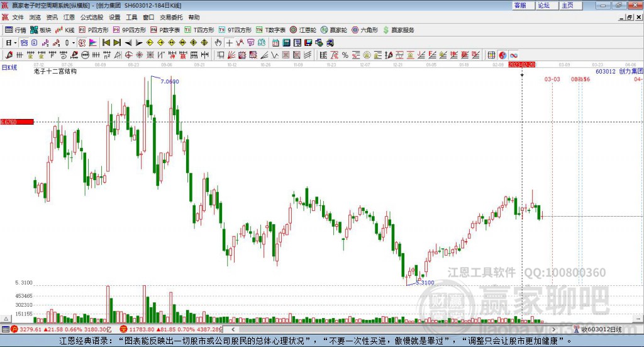Step chart right with black right arrow
The height and width of the screenshot is (347, 644).
pyautogui.click(x=139, y=43)
